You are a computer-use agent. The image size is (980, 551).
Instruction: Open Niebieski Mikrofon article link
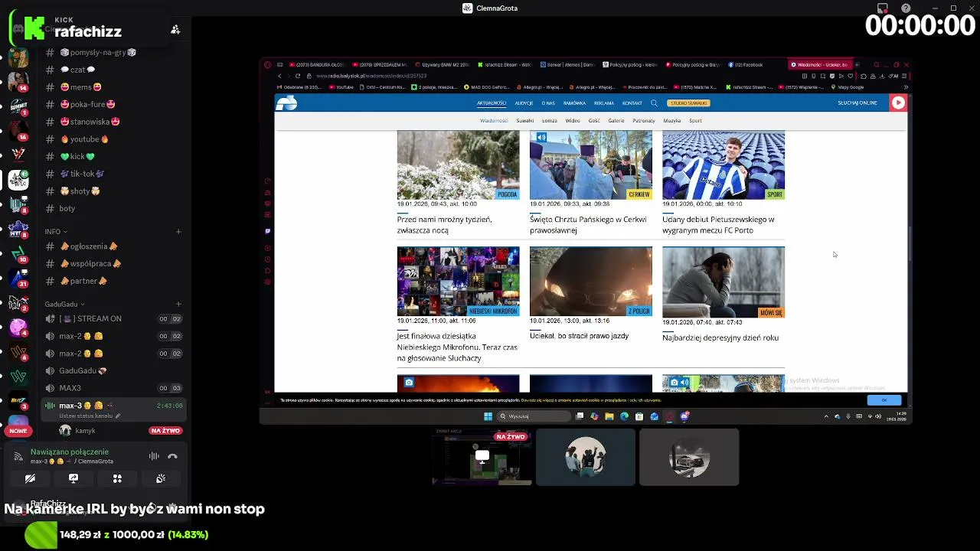(x=457, y=347)
